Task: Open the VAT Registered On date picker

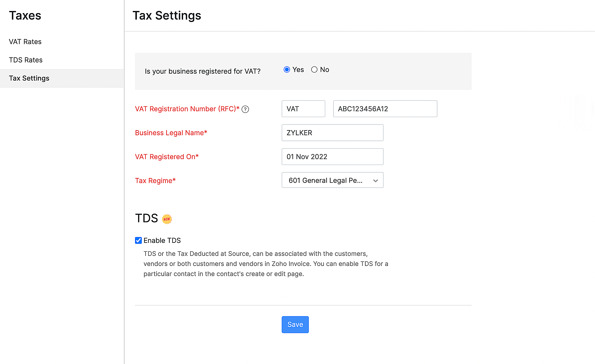Action: [x=332, y=157]
